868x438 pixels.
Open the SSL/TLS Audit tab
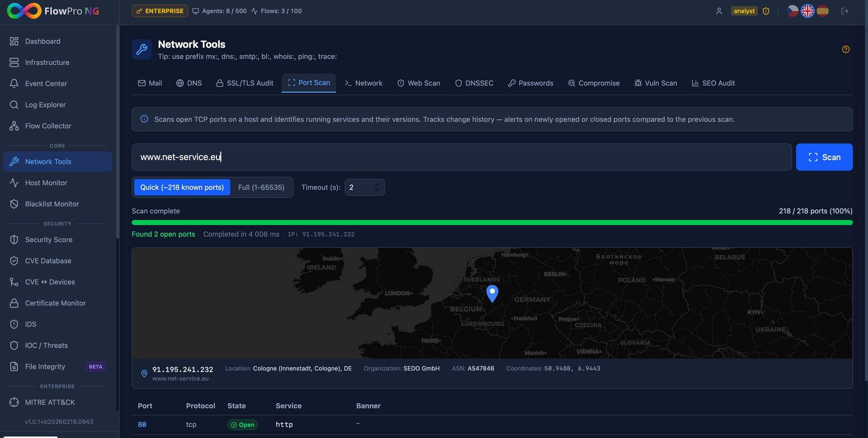pos(245,83)
